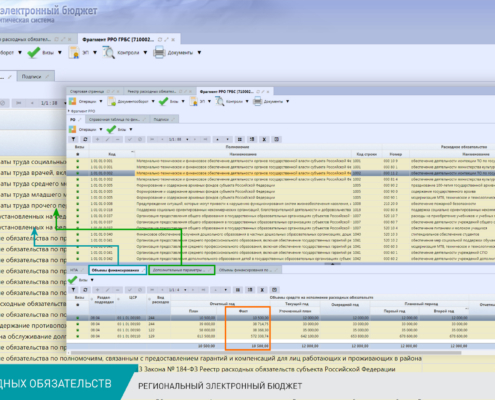The image size is (495, 400).
Task: Expand the Визы dropdown under Объемы финансирования tab
Action: 92,280
